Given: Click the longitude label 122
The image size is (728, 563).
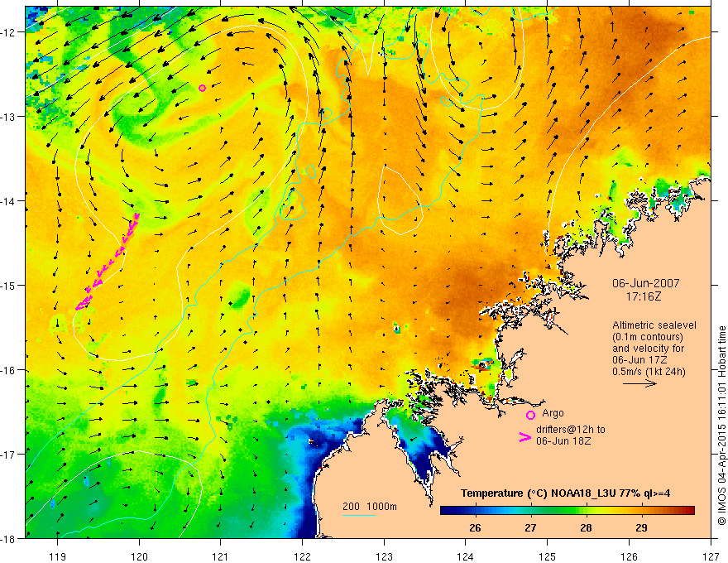Looking at the screenshot, I should pyautogui.click(x=302, y=556).
